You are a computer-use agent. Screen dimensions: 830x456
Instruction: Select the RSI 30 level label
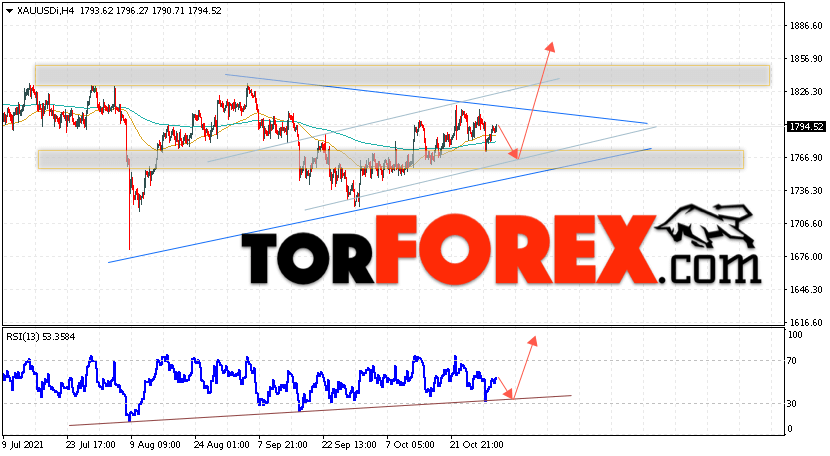pyautogui.click(x=792, y=404)
